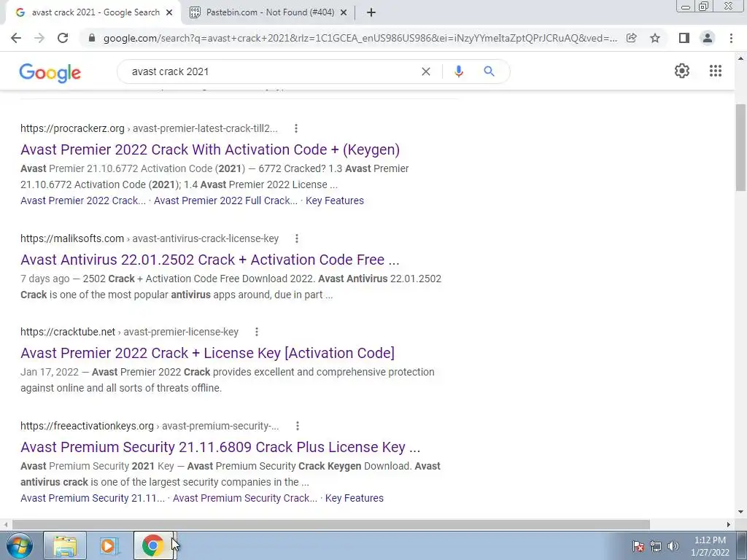
Task: Reload the current page
Action: click(63, 38)
